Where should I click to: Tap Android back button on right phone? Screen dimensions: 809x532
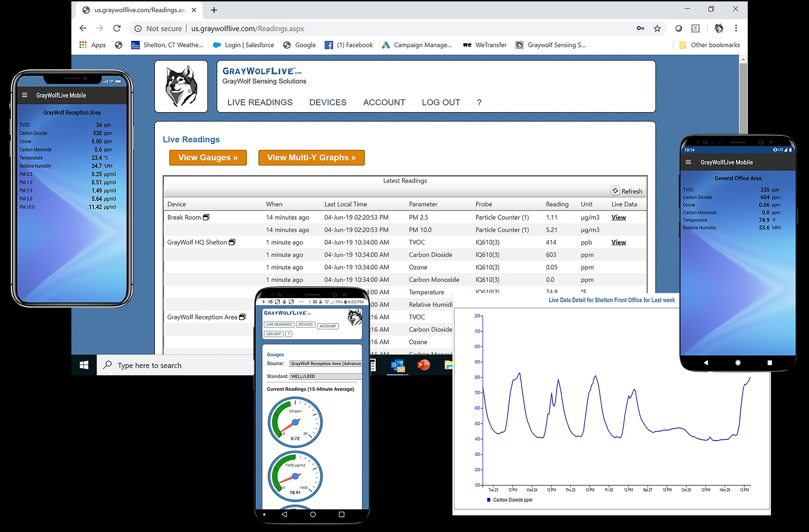(706, 362)
